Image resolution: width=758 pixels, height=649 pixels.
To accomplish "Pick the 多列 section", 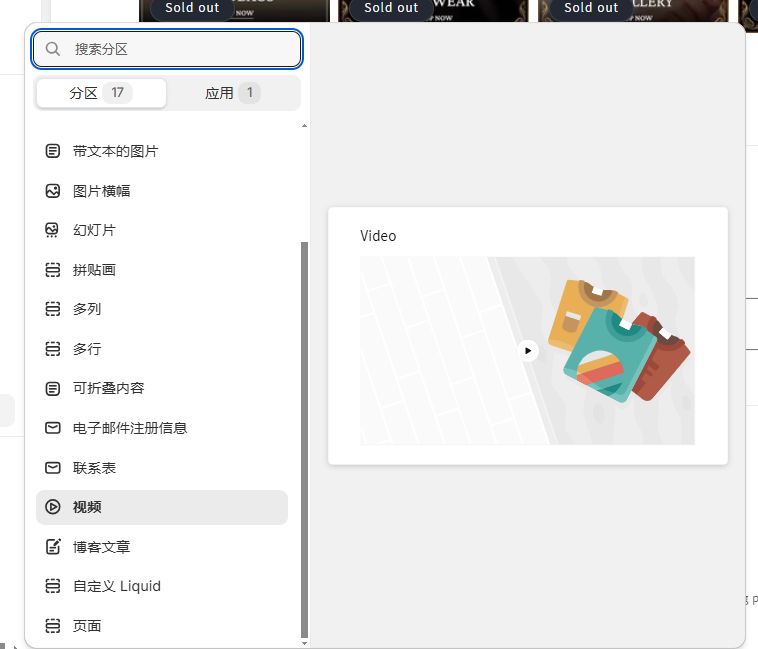I will pyautogui.click(x=162, y=309).
